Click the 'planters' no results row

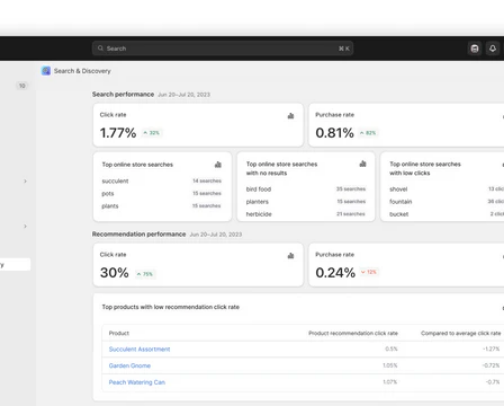[306, 202]
